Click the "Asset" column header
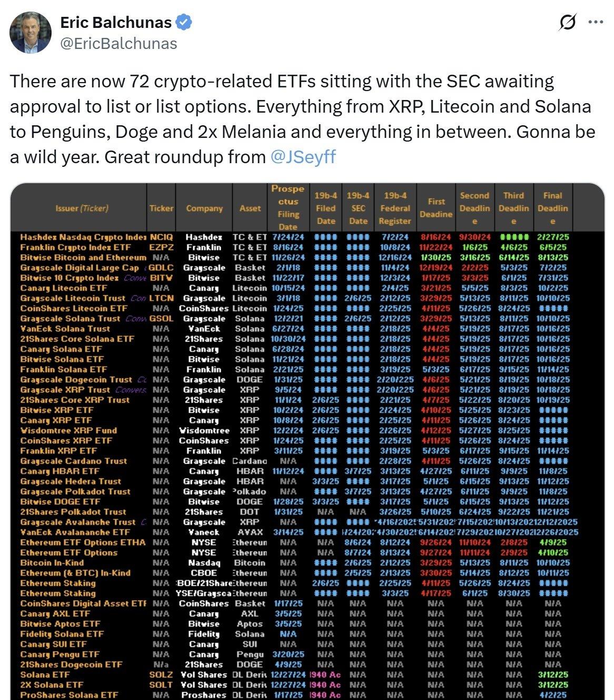The image size is (614, 700). (250, 208)
